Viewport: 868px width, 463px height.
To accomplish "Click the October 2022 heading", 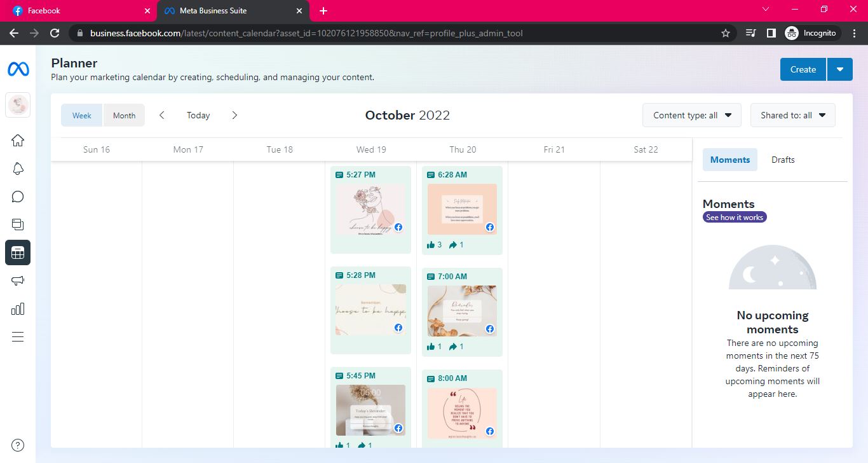I will coord(407,115).
